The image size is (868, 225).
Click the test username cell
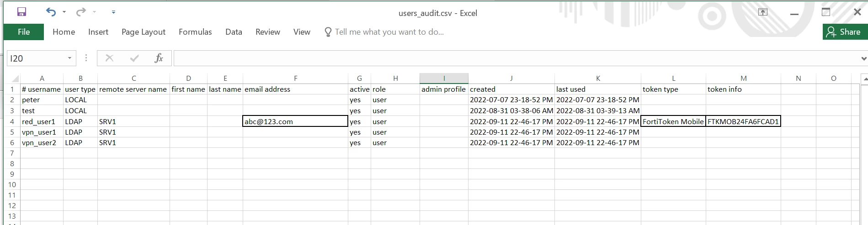(42, 110)
